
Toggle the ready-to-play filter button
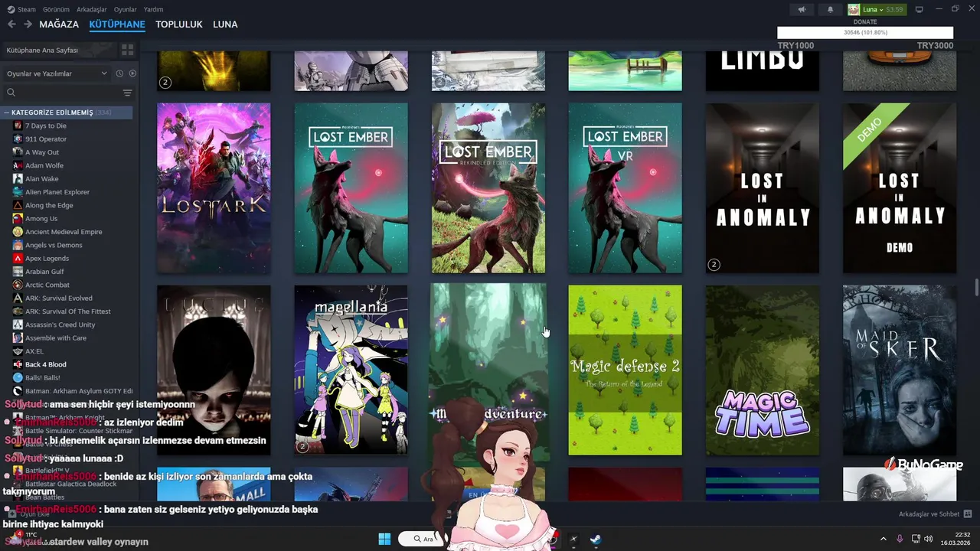[x=132, y=73]
